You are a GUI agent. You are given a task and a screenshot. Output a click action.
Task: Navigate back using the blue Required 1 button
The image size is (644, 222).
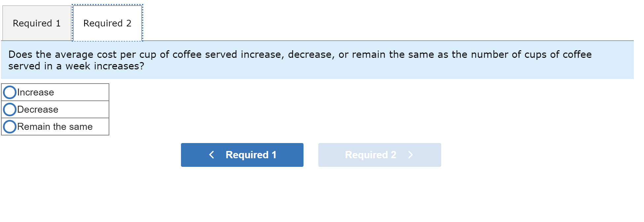pos(242,155)
